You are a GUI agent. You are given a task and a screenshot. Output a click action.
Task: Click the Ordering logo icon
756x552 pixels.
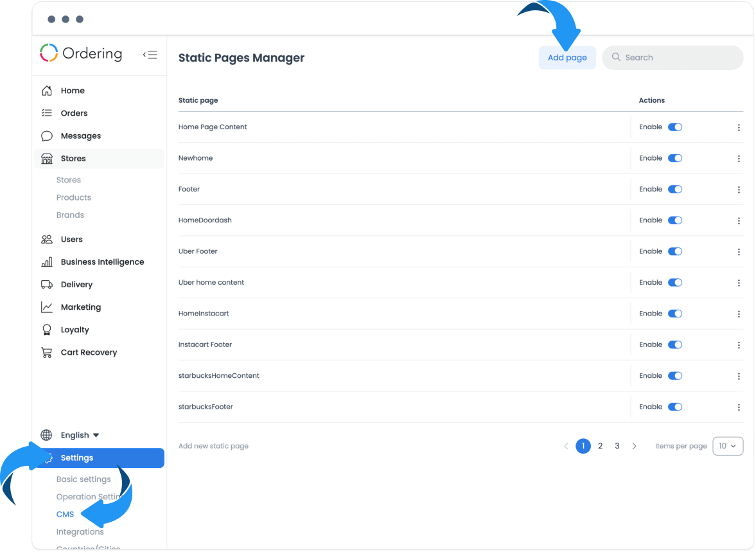coord(49,53)
